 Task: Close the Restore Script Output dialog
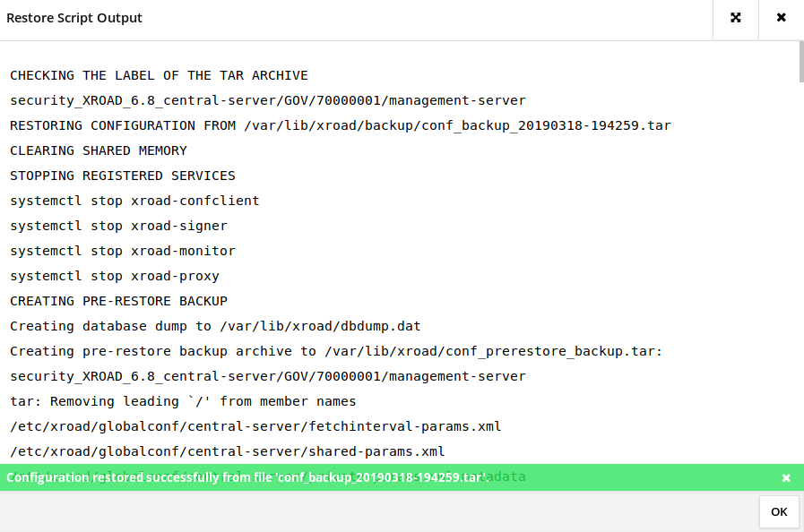pyautogui.click(x=781, y=18)
